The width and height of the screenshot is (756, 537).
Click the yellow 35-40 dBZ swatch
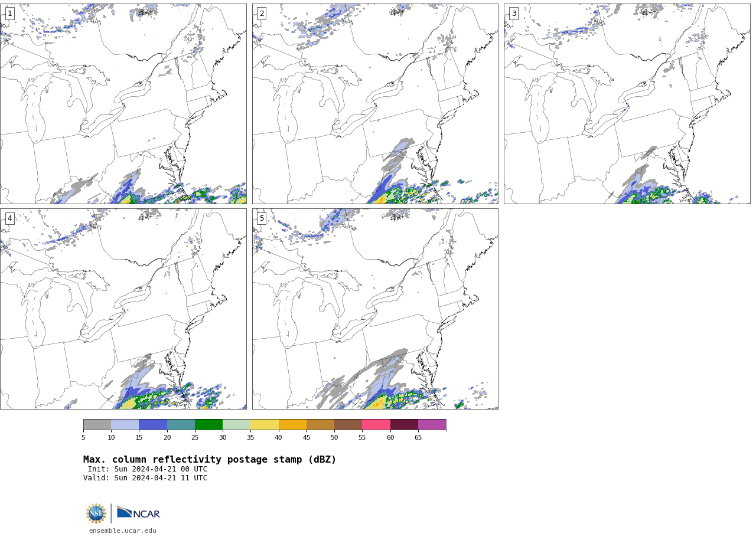pos(265,425)
